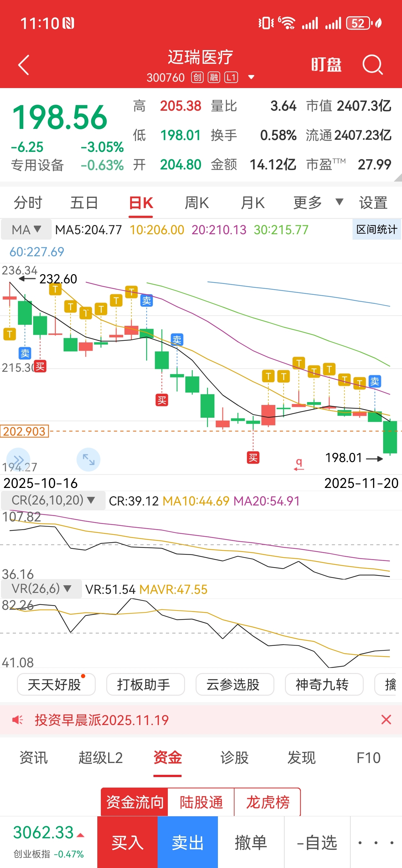Tap the MA5:204.77 value

click(88, 229)
